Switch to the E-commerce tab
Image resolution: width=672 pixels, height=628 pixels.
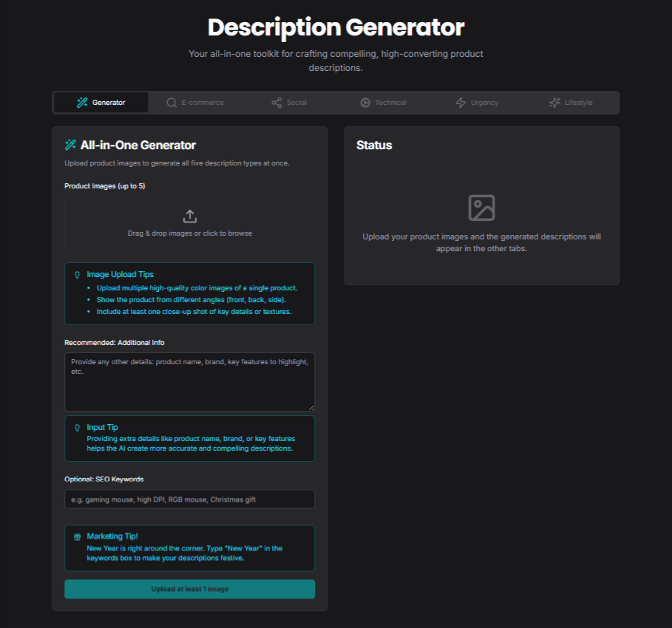[196, 103]
